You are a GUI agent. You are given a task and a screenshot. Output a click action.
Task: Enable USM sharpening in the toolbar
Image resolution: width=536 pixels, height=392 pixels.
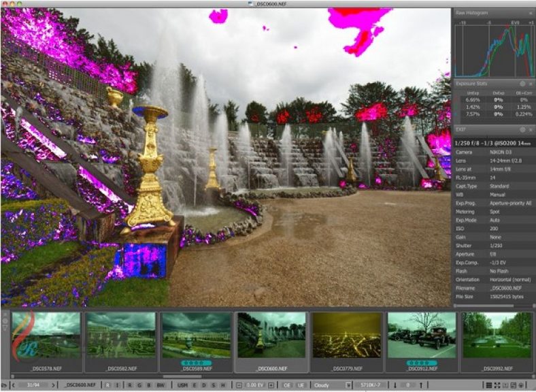click(x=182, y=385)
